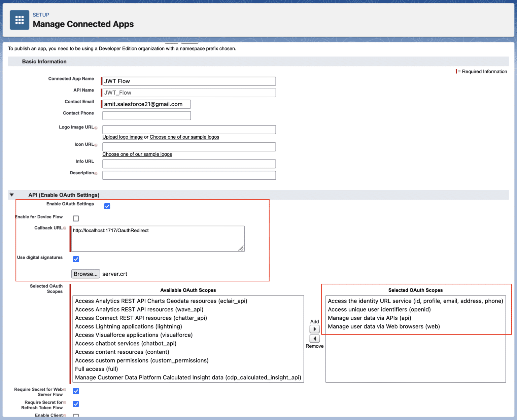Open the Salesforce app launcher grid icon
This screenshot has width=517, height=420.
(19, 20)
